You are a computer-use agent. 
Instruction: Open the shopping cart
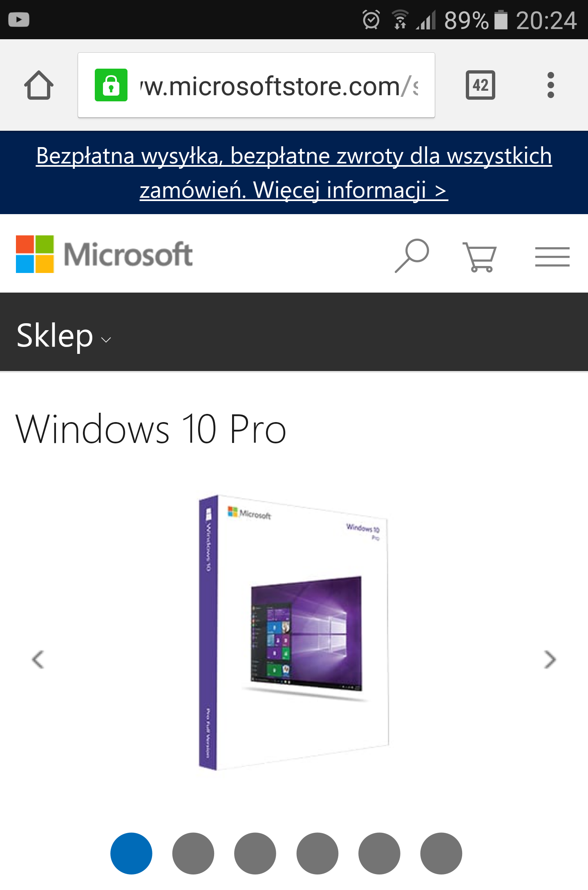(x=480, y=257)
